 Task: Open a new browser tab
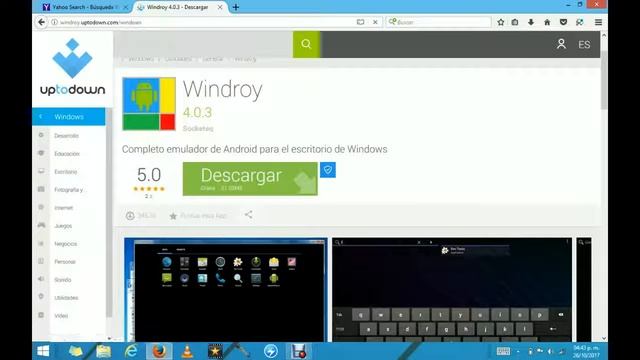tap(236, 7)
